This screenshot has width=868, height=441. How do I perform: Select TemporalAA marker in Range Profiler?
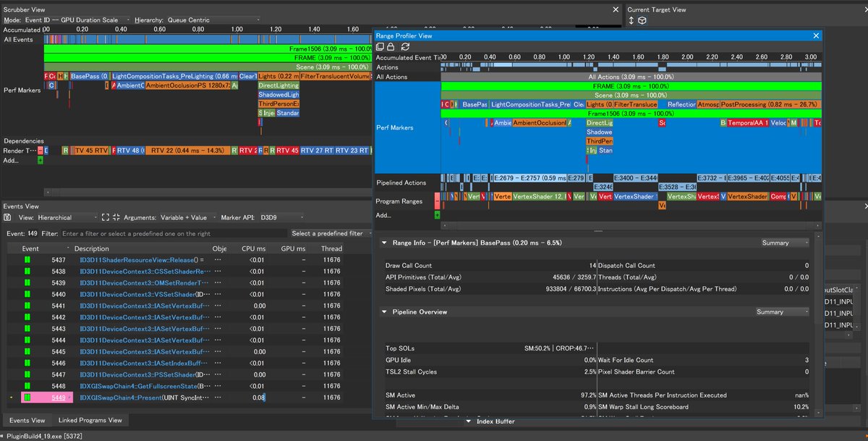(x=747, y=123)
